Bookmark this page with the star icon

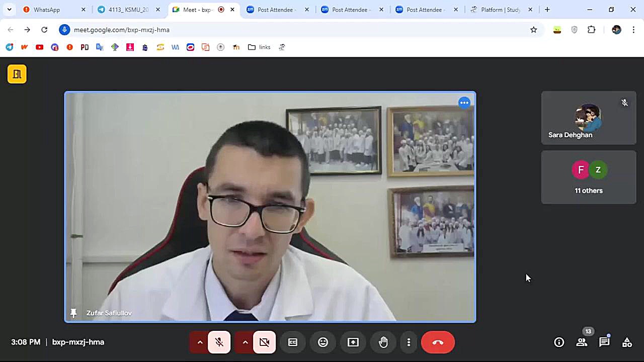point(534,30)
